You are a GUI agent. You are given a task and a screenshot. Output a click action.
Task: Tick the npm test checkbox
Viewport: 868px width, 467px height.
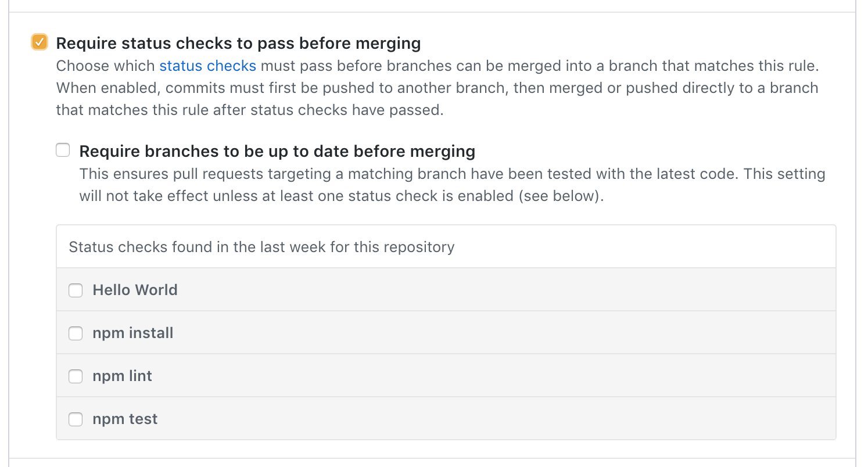76,419
